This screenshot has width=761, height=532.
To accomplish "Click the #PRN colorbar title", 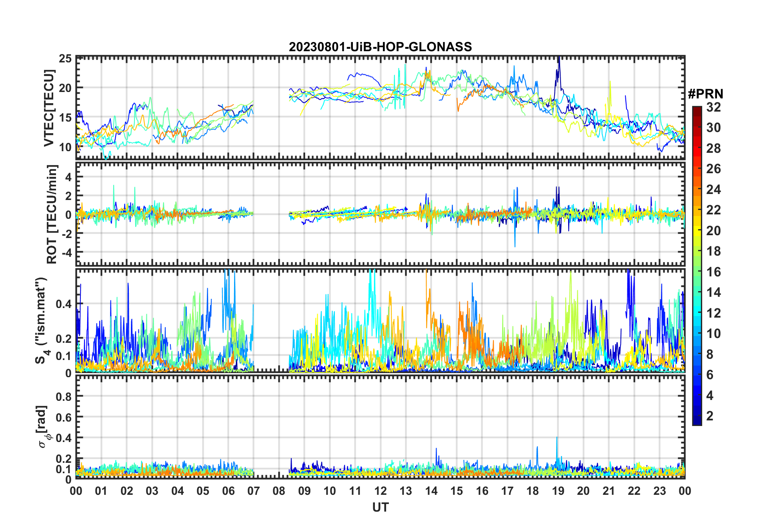I will tap(705, 94).
